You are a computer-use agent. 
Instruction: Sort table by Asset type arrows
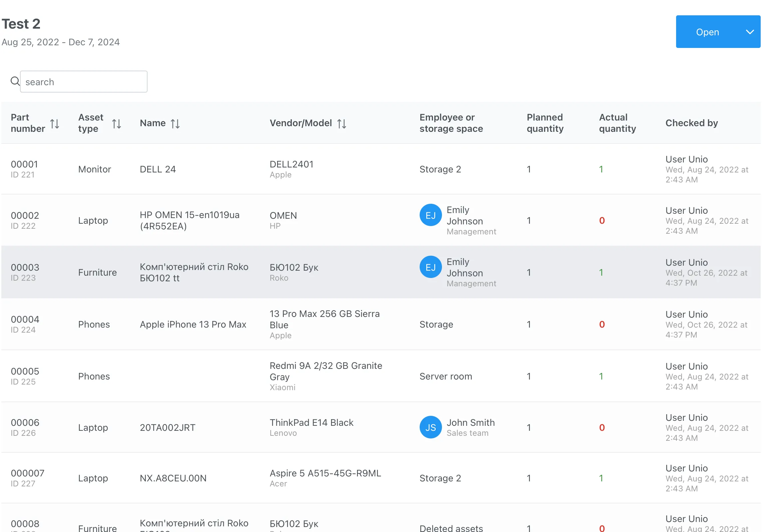tap(116, 124)
